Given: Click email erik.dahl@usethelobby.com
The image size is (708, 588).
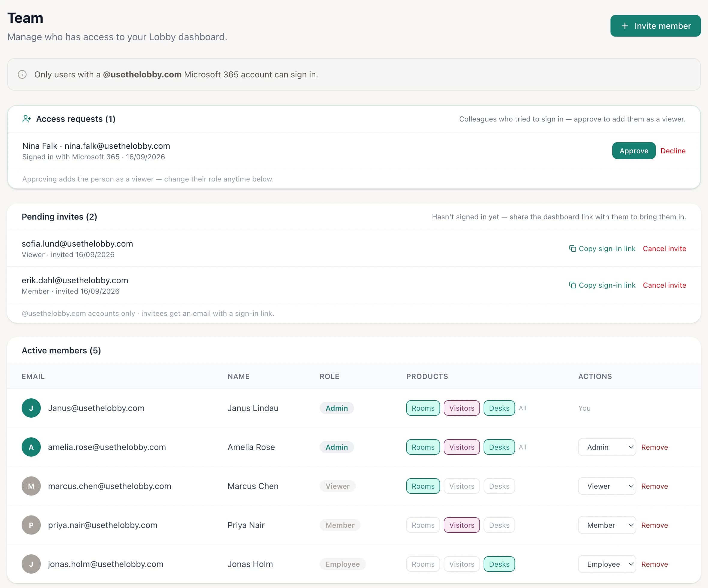Looking at the screenshot, I should pyautogui.click(x=75, y=280).
